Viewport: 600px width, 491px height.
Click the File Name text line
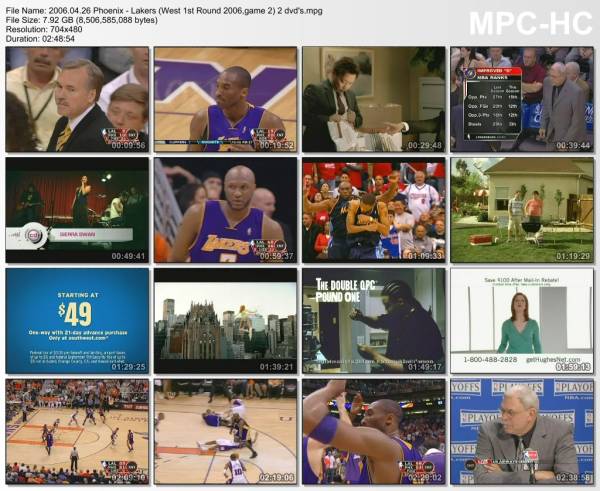click(x=164, y=11)
